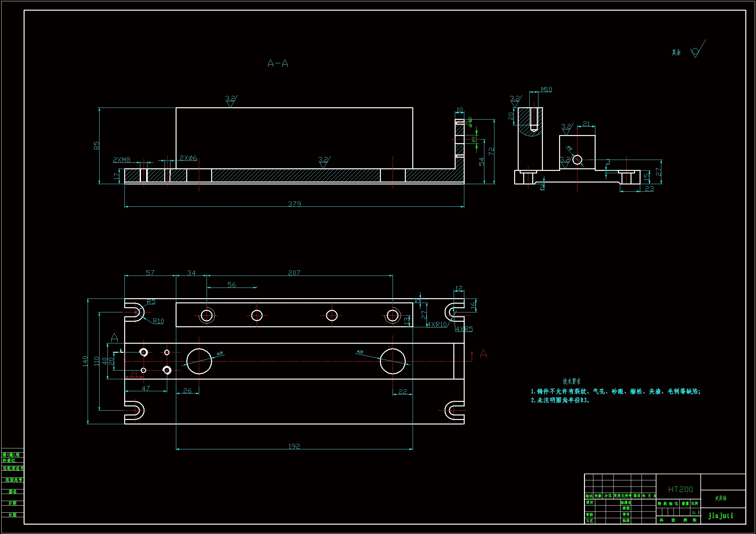Click the red section arrow letter A on right
The height and width of the screenshot is (534, 756).
pyautogui.click(x=483, y=354)
